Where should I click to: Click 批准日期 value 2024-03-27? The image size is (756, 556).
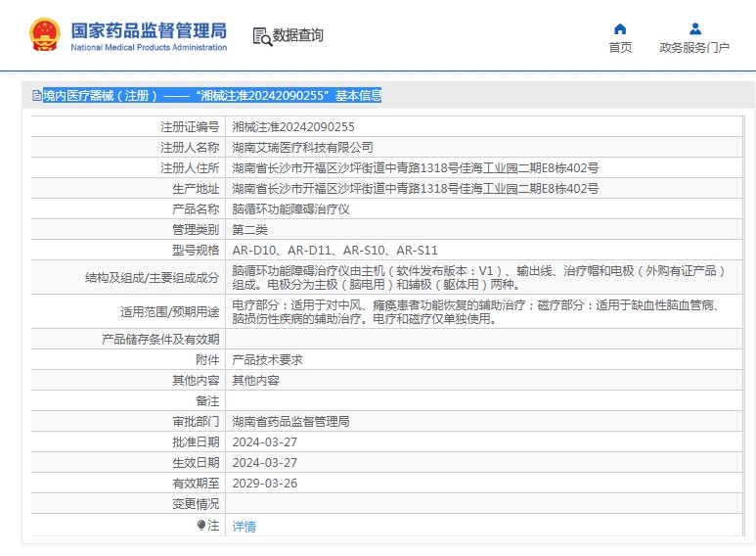[265, 442]
